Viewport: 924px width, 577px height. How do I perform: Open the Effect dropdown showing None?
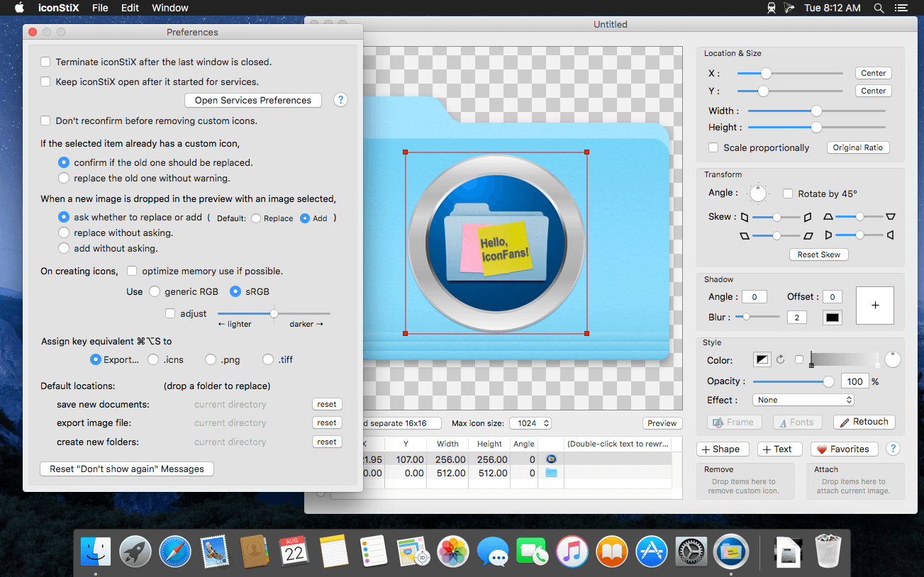coord(803,400)
